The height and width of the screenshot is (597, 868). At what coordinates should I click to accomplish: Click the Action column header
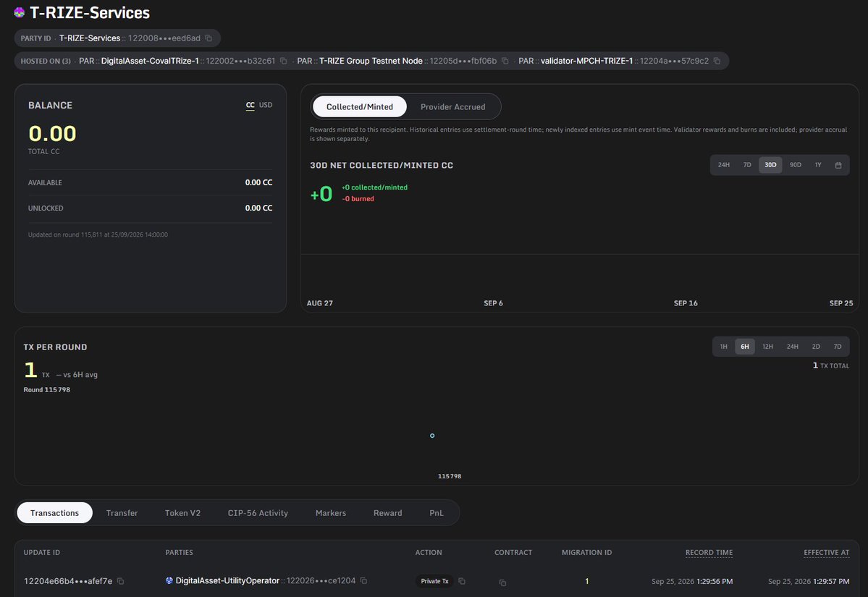coord(429,552)
